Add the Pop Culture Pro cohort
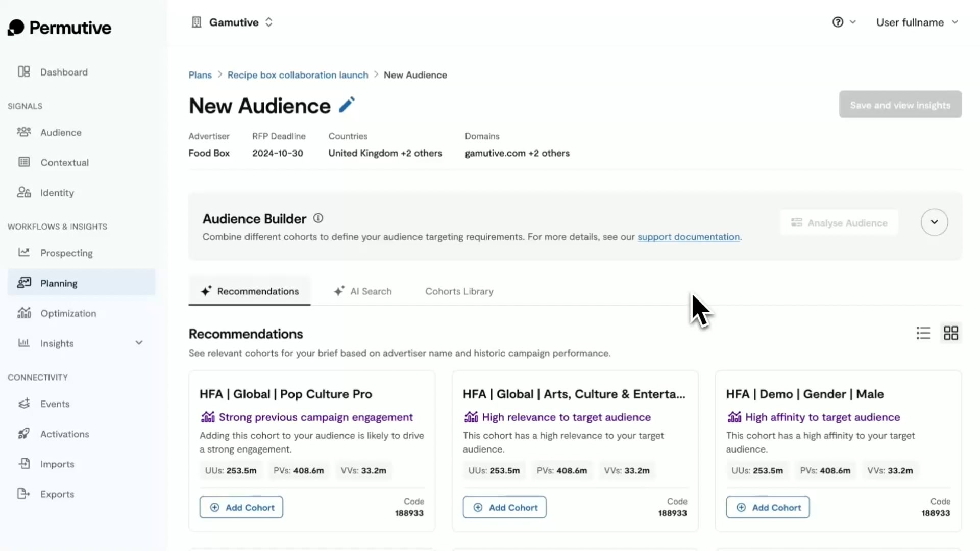Image resolution: width=980 pixels, height=551 pixels. [x=241, y=507]
